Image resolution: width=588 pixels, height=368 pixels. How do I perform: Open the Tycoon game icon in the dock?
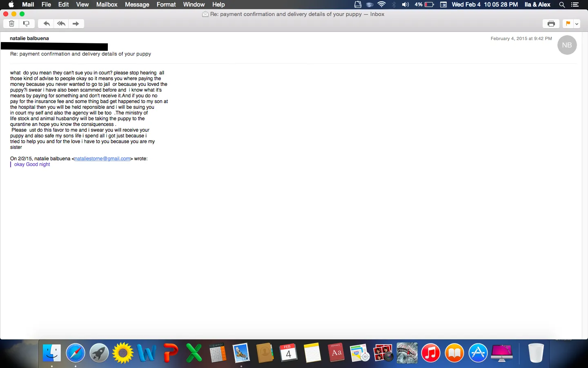tap(407, 353)
